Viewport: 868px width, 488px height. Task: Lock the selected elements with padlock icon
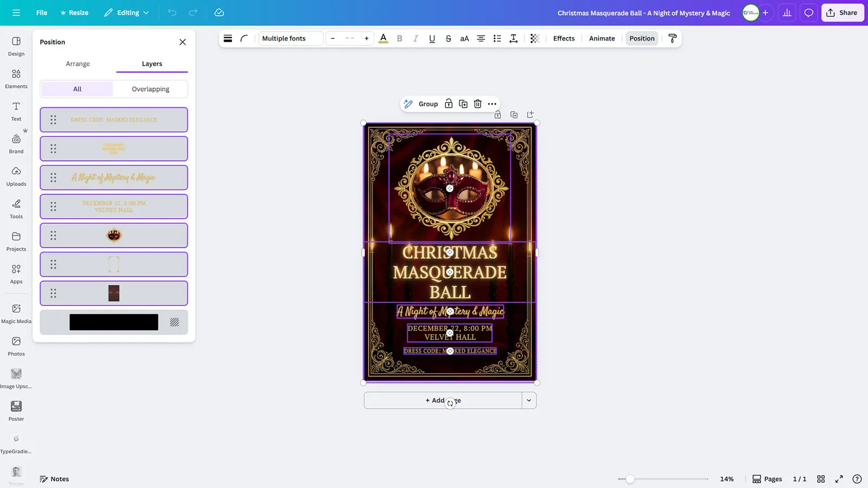(x=449, y=104)
